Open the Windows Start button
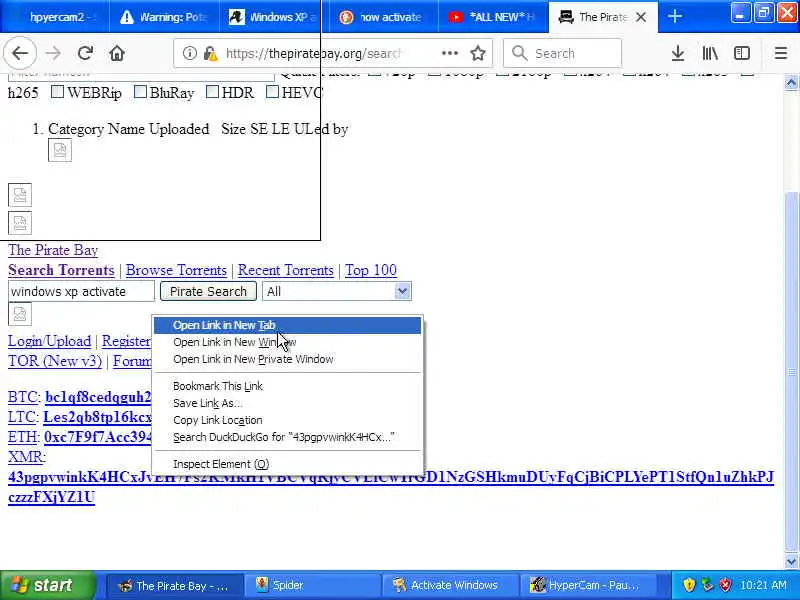 point(47,585)
